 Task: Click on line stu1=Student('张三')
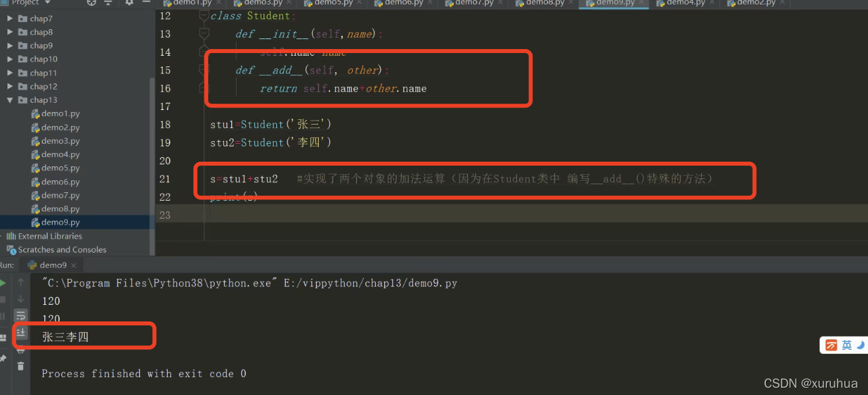[271, 125]
